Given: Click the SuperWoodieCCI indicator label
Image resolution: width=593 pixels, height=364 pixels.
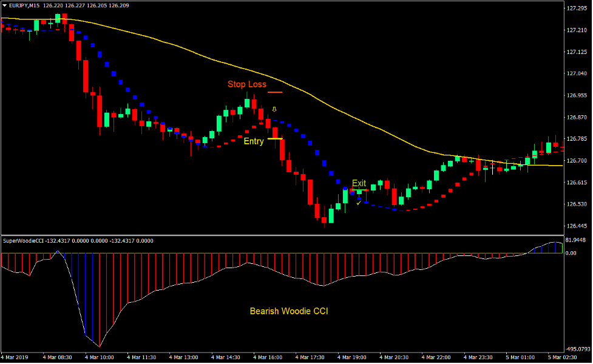Looking at the screenshot, I should click(x=25, y=240).
